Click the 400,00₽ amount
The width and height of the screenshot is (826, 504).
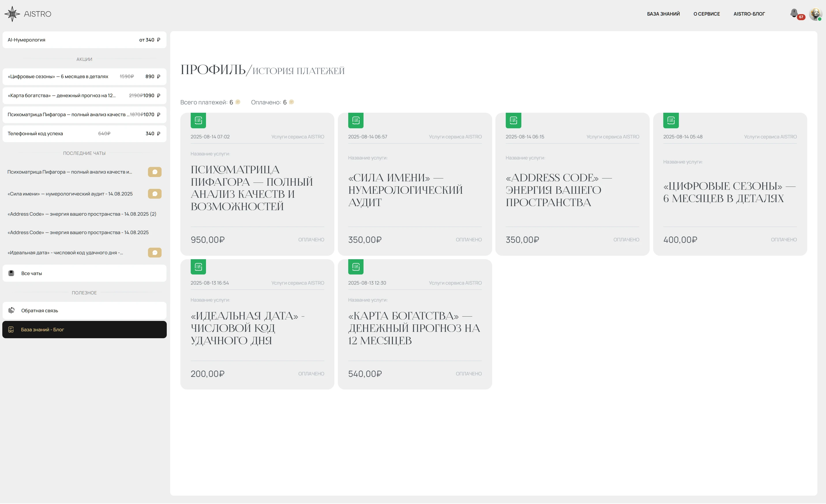pos(680,240)
